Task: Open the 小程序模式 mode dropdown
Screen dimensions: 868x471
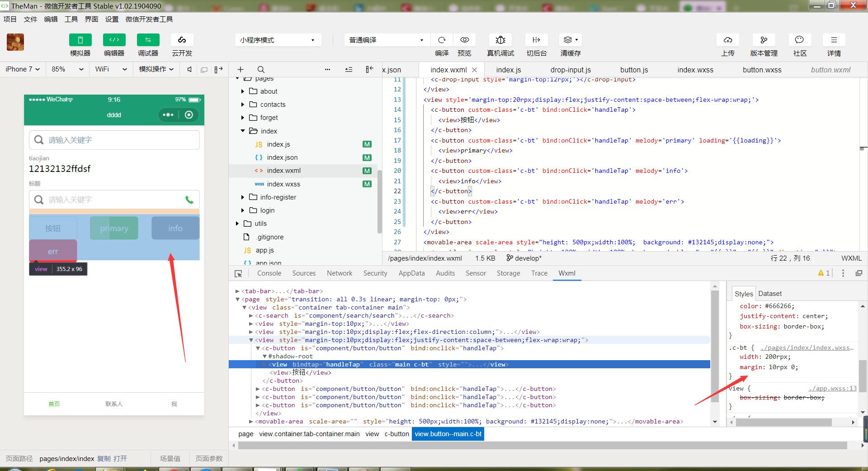Action: click(x=278, y=40)
